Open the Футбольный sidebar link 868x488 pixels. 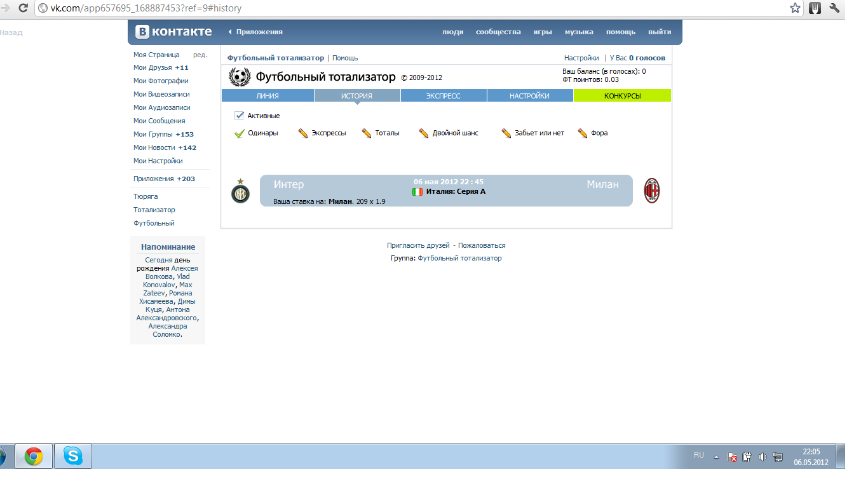tap(154, 223)
